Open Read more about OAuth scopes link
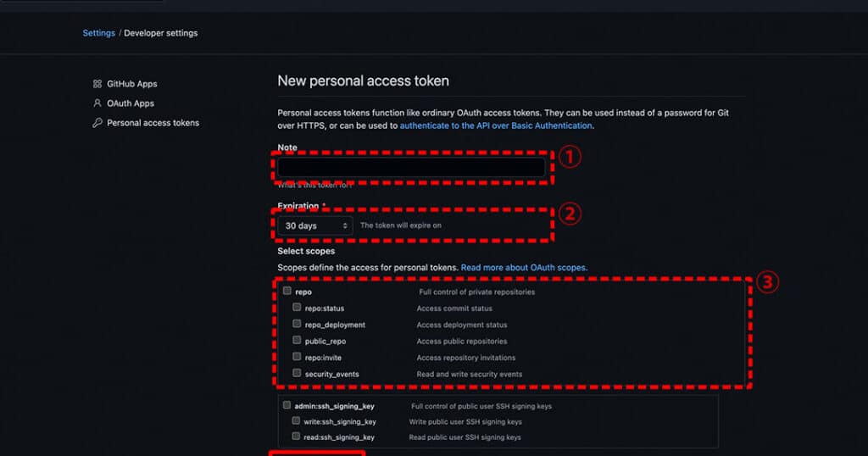This screenshot has width=868, height=456. pyautogui.click(x=524, y=268)
